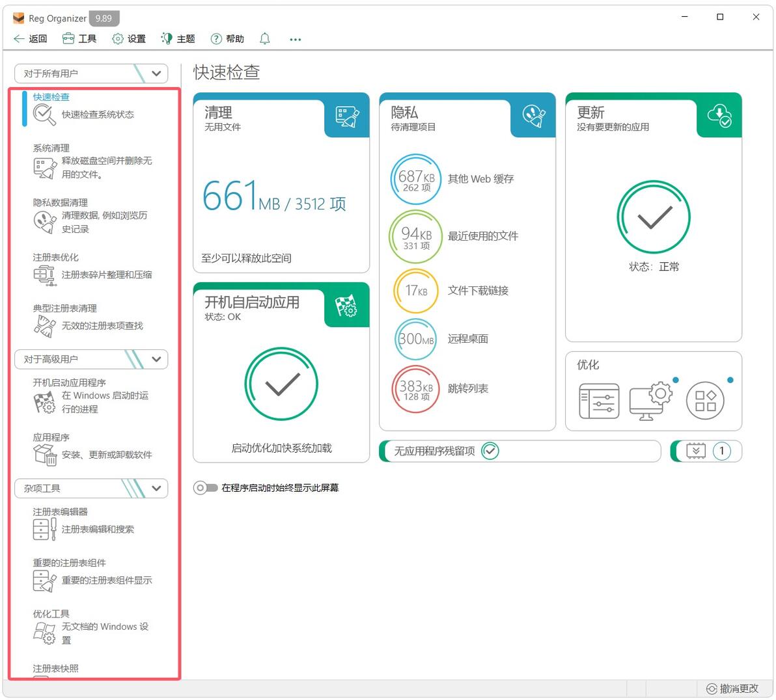Click the notification bell icon
This screenshot has height=700, width=776.
click(265, 38)
